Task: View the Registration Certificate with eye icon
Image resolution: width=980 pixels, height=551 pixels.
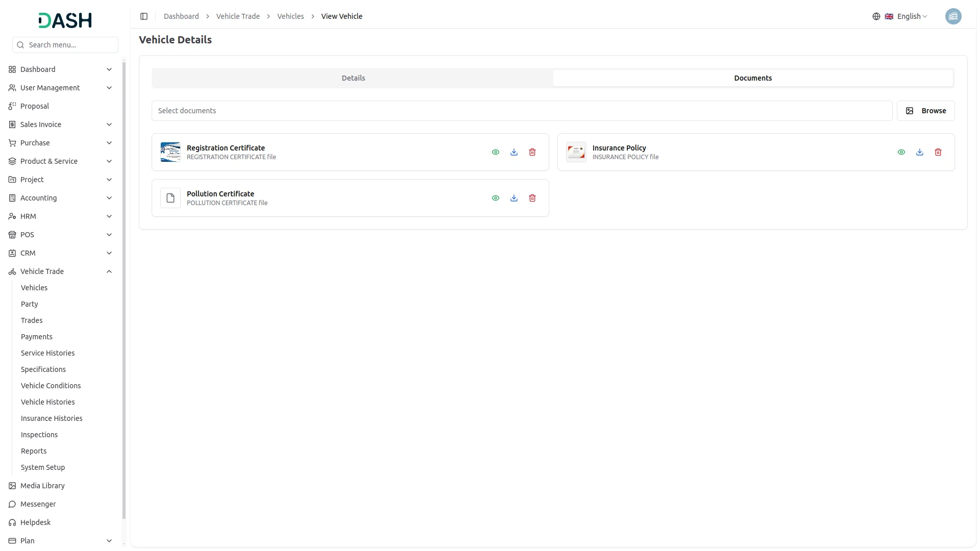Action: click(x=496, y=152)
